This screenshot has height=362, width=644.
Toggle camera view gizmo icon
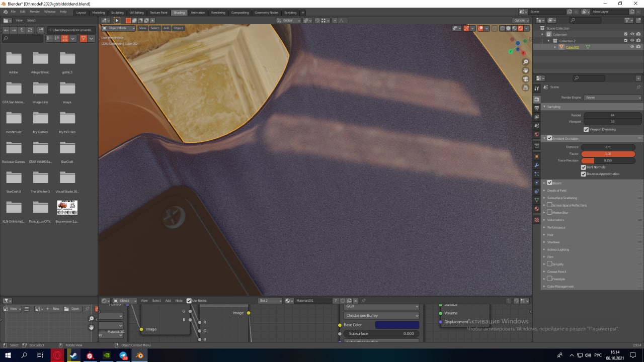[x=525, y=79]
